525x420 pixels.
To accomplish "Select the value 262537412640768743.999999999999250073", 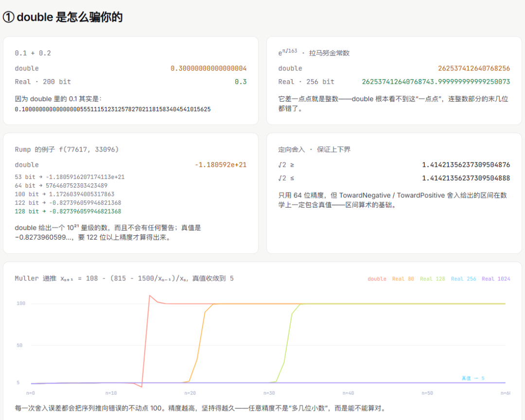I will click(x=436, y=82).
